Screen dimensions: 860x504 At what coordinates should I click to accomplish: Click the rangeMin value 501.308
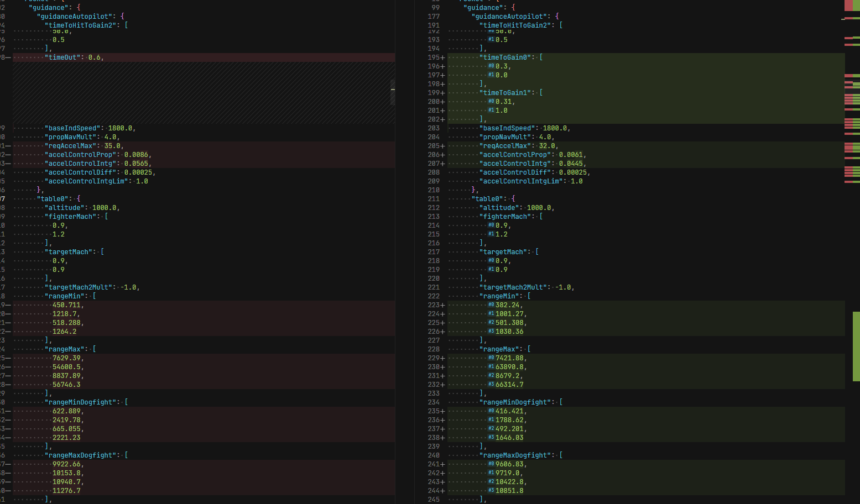point(509,323)
